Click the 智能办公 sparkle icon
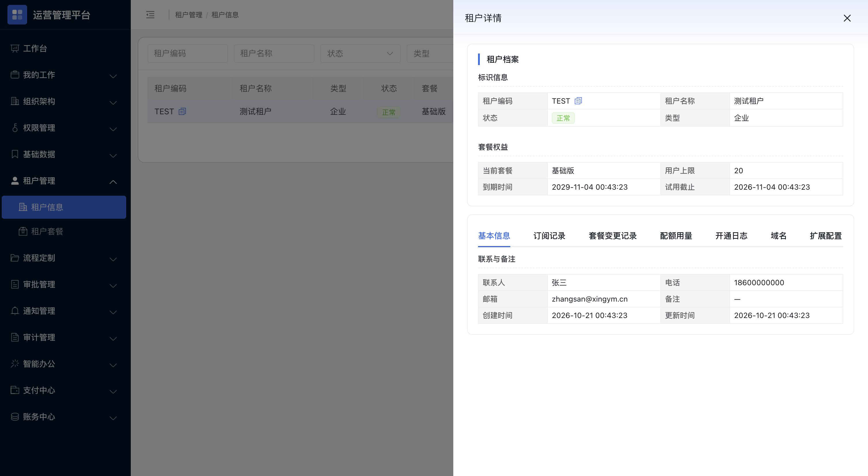This screenshot has height=476, width=868. pyautogui.click(x=15, y=363)
